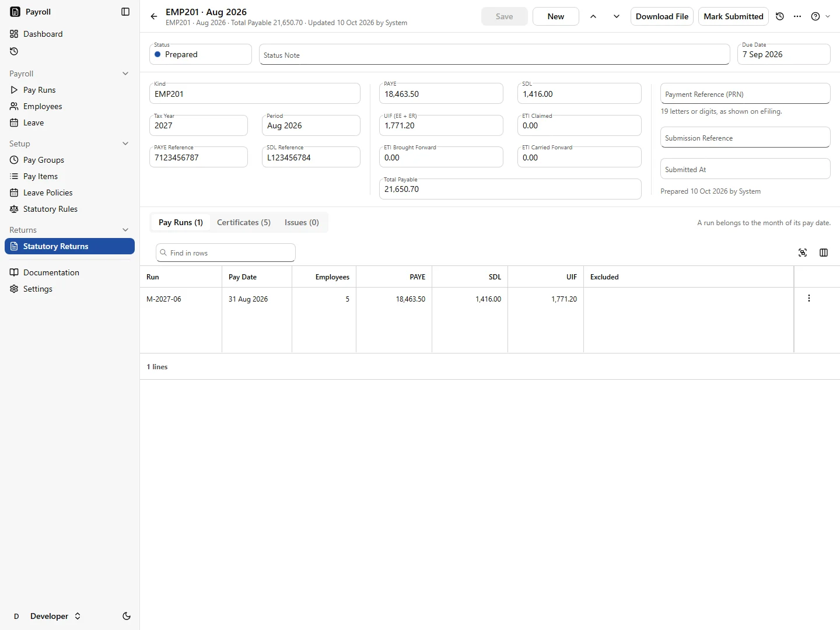Screen dimensions: 840x630
Task: Collapse the Setup sidebar section
Action: (125, 143)
